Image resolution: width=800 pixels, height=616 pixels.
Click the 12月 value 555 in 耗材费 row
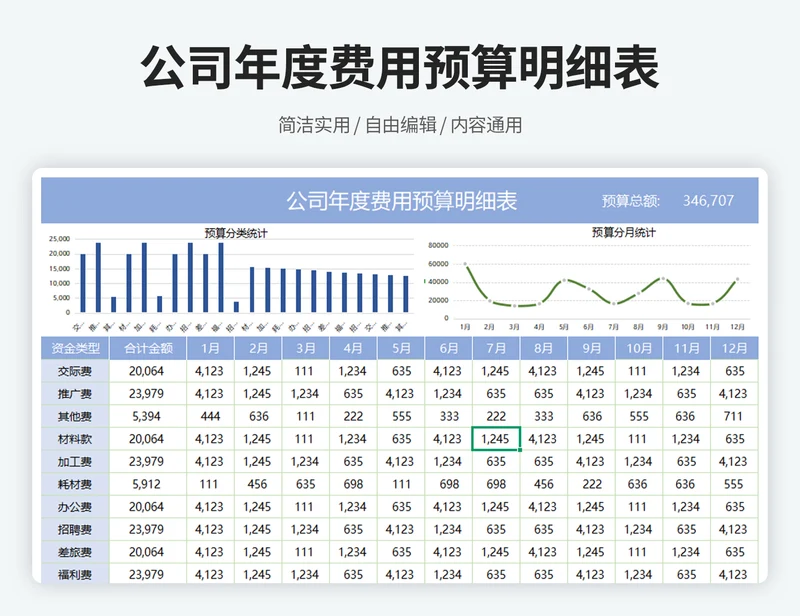734,484
